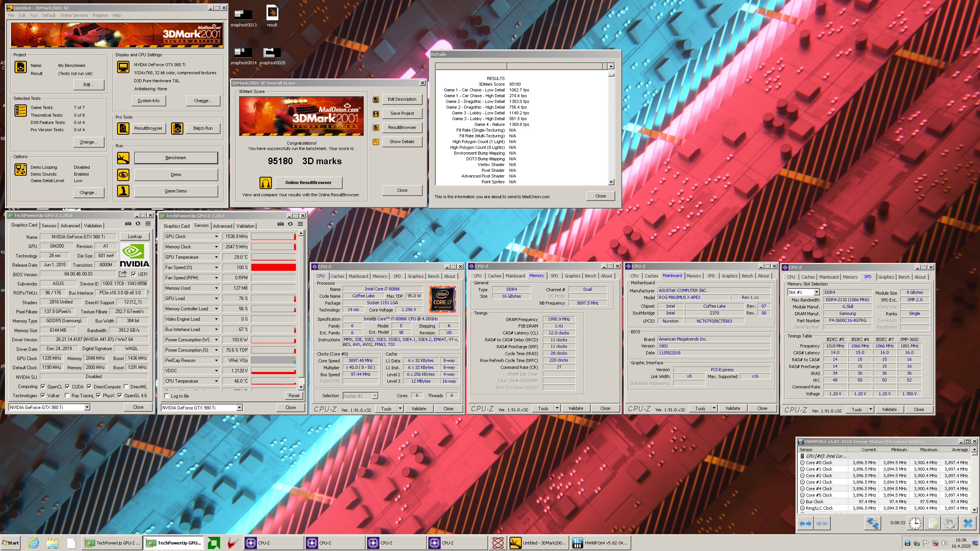Toggle the OpenCL checkbox in GPU-Z

point(43,387)
